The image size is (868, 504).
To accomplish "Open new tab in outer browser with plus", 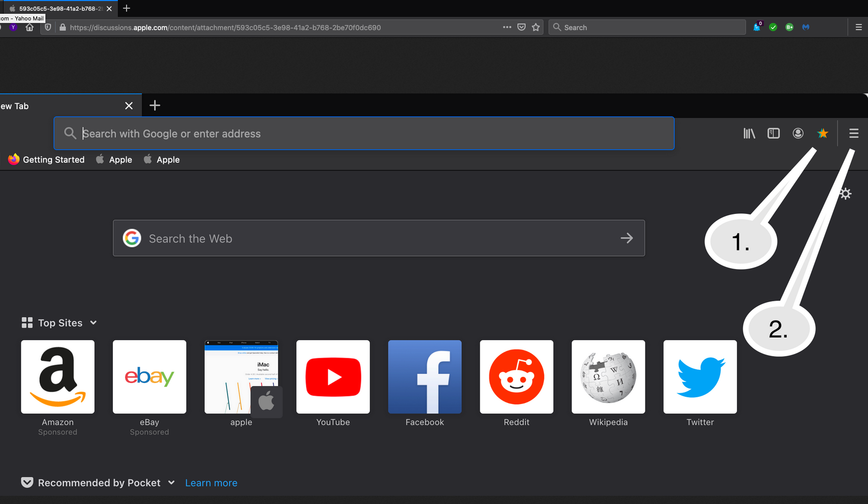I will point(127,8).
